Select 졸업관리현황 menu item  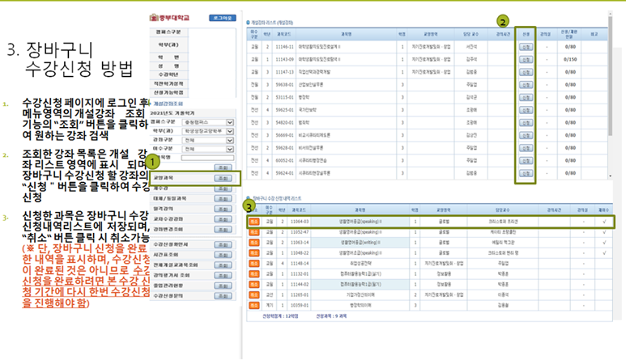(170, 283)
